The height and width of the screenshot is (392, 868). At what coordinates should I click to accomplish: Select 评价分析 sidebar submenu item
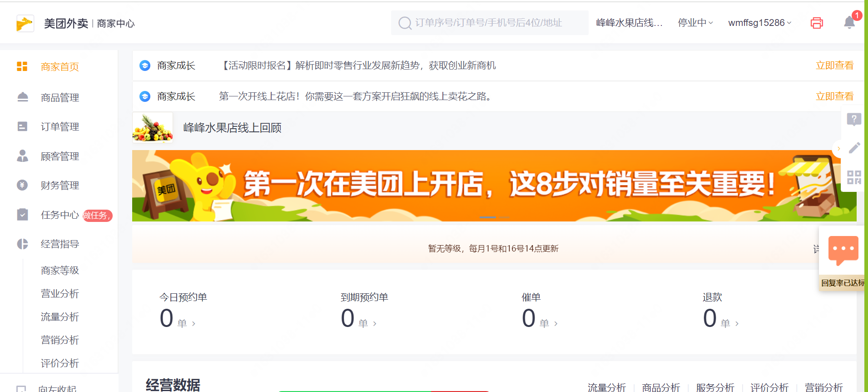pyautogui.click(x=60, y=363)
